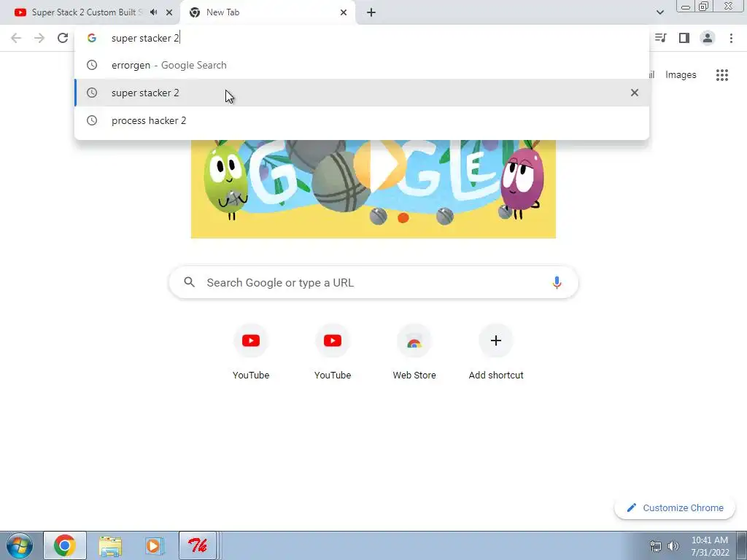Open the taskbar clock and date
747x560 pixels.
(710, 546)
